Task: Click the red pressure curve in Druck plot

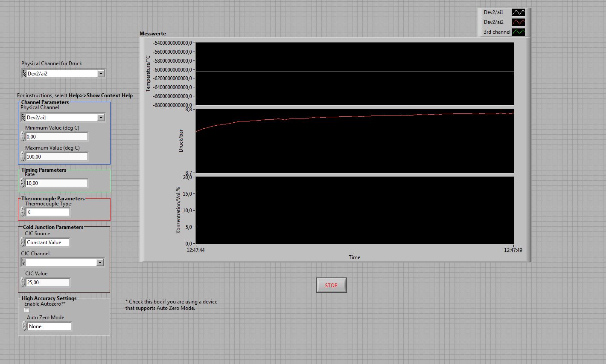Action: coord(354,116)
